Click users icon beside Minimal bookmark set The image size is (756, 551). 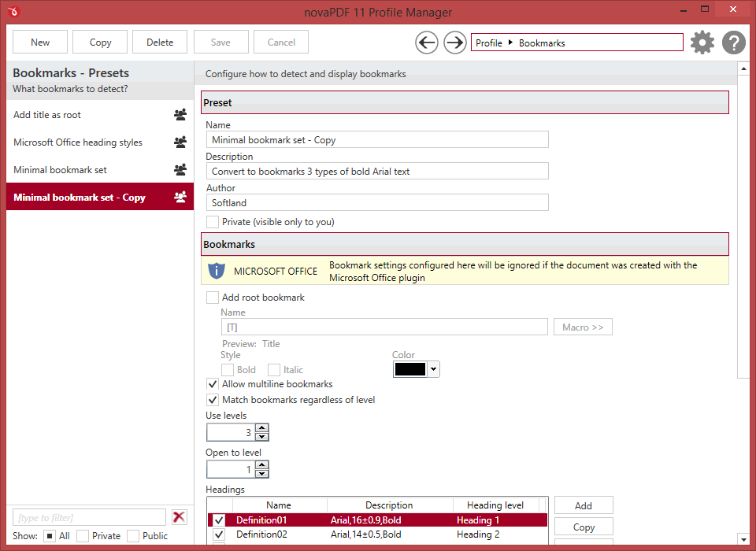tap(180, 170)
